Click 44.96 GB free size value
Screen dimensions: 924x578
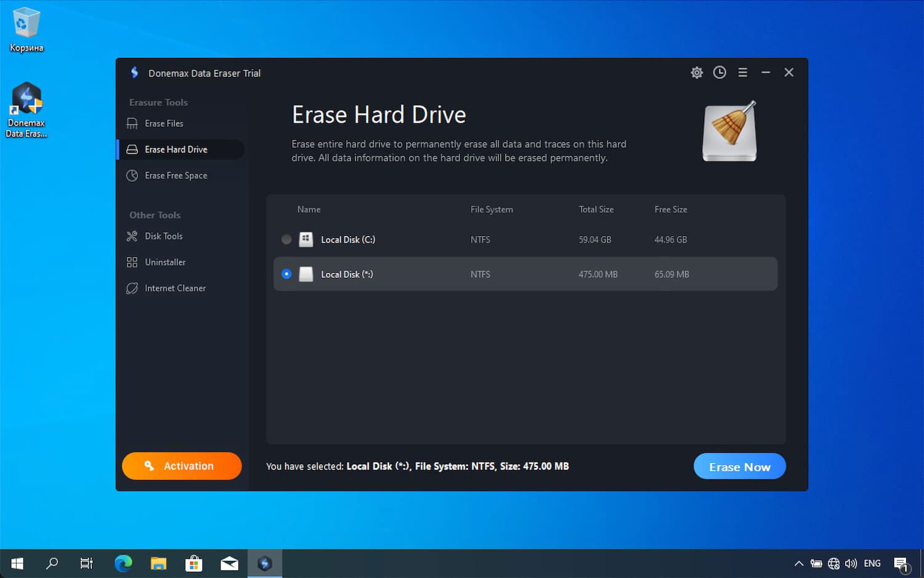click(x=671, y=240)
